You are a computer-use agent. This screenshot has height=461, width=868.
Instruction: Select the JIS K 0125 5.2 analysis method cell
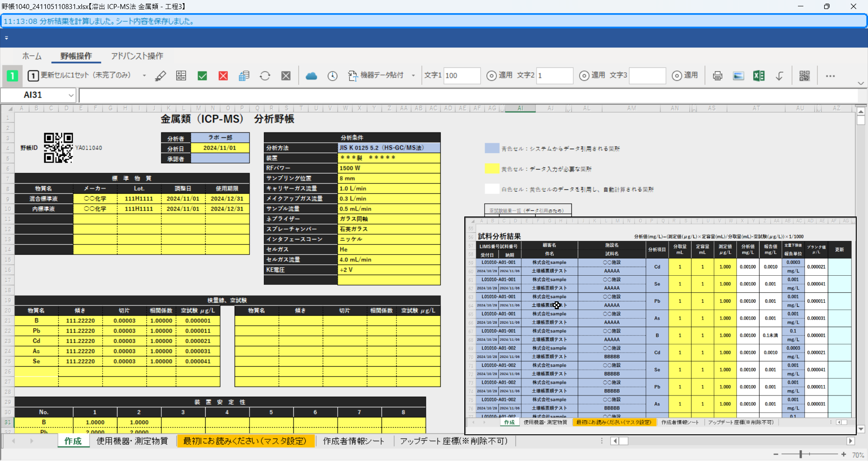point(389,148)
